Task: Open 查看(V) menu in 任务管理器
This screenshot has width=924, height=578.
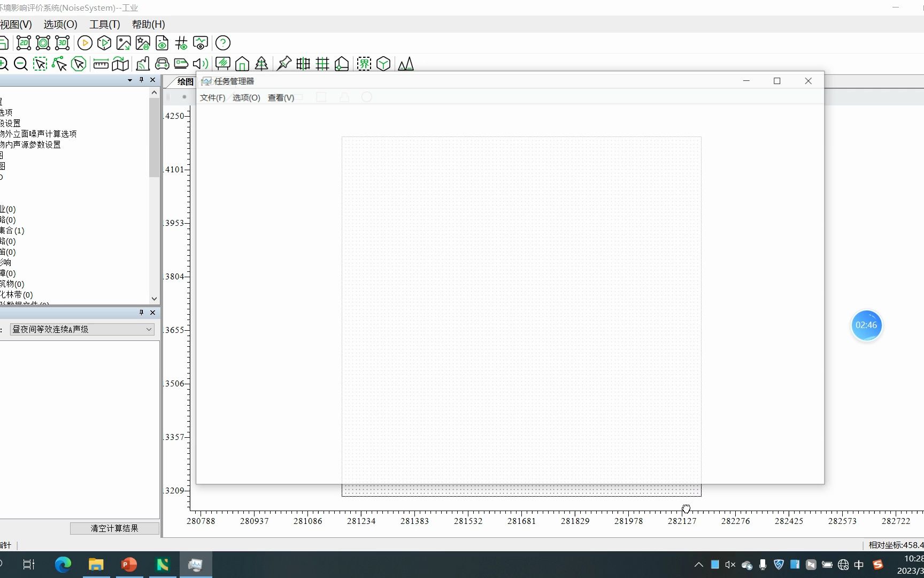Action: [281, 97]
